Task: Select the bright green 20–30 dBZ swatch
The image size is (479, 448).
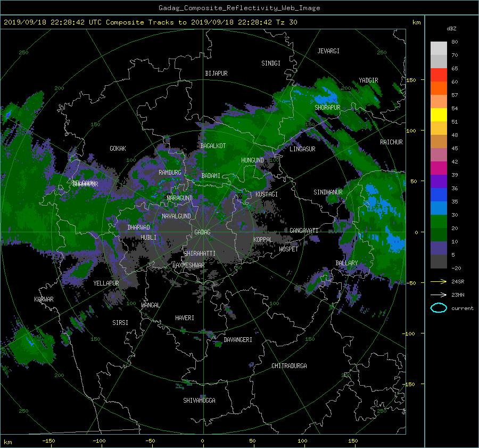Action: (x=439, y=222)
